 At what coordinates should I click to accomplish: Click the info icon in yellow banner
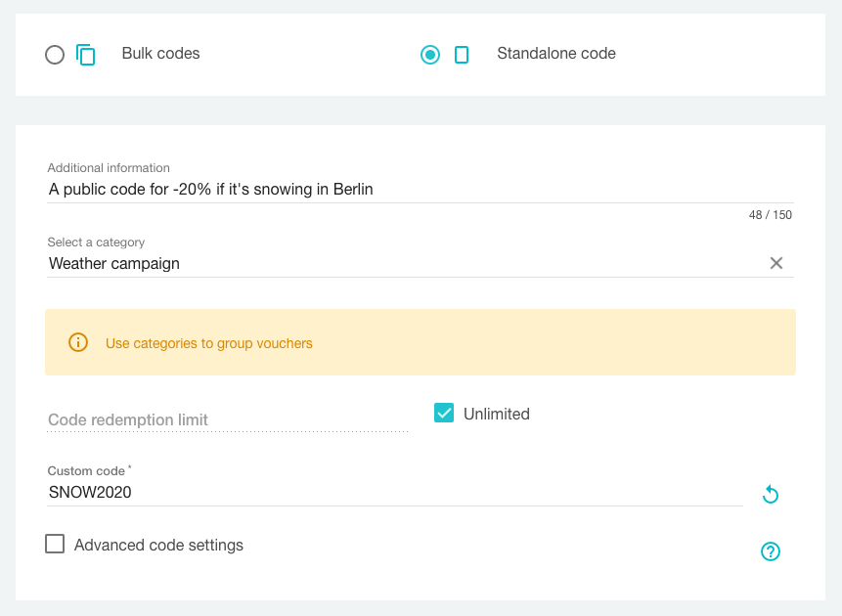click(x=78, y=342)
